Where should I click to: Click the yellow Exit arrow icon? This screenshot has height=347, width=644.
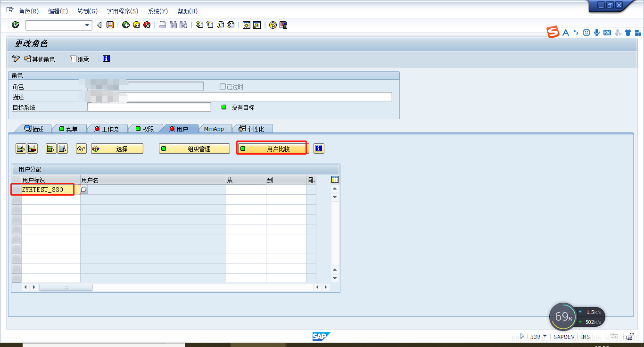point(136,25)
